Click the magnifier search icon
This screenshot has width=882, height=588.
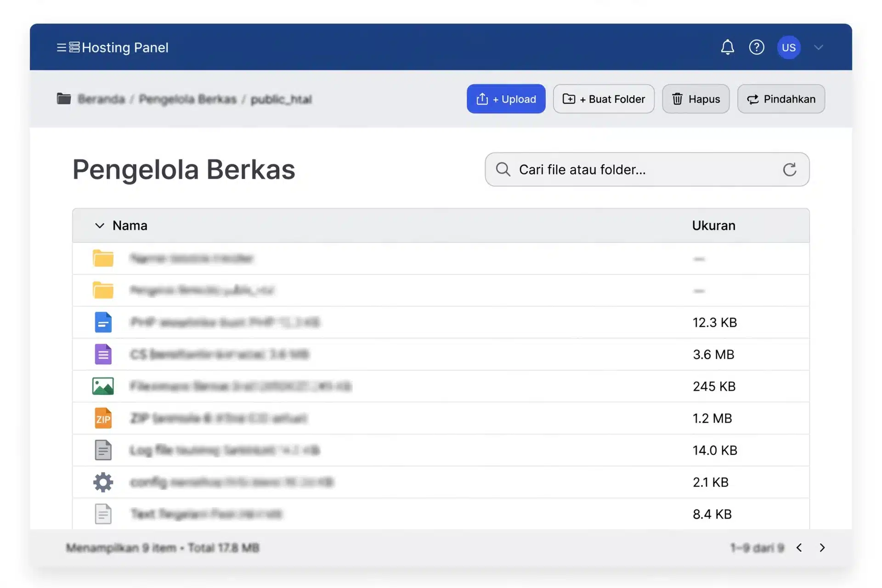pyautogui.click(x=503, y=170)
